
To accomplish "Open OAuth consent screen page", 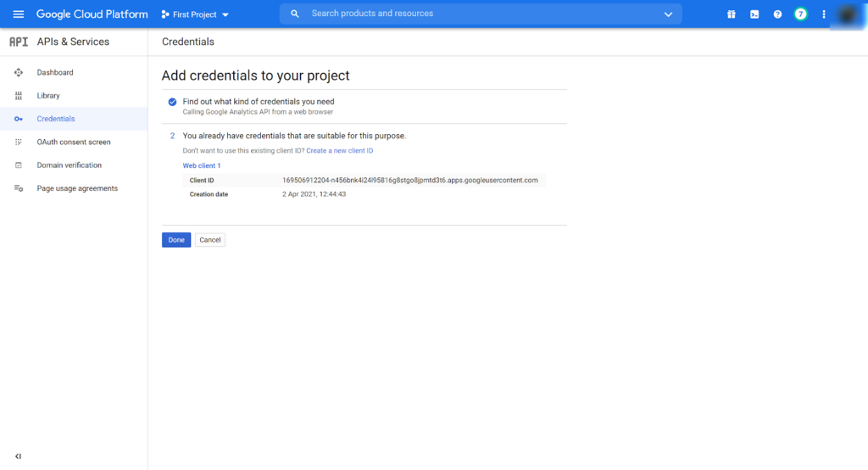I will (x=74, y=143).
